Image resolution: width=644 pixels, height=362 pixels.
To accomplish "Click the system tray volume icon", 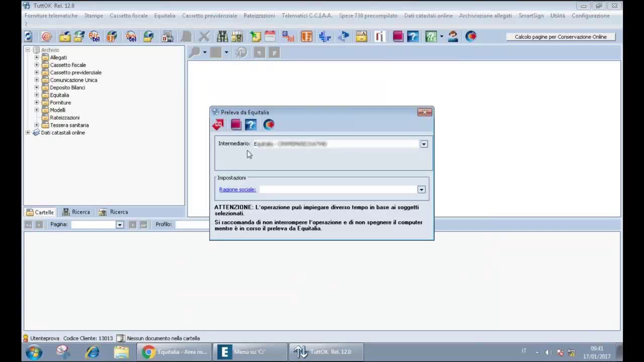I will 548,352.
